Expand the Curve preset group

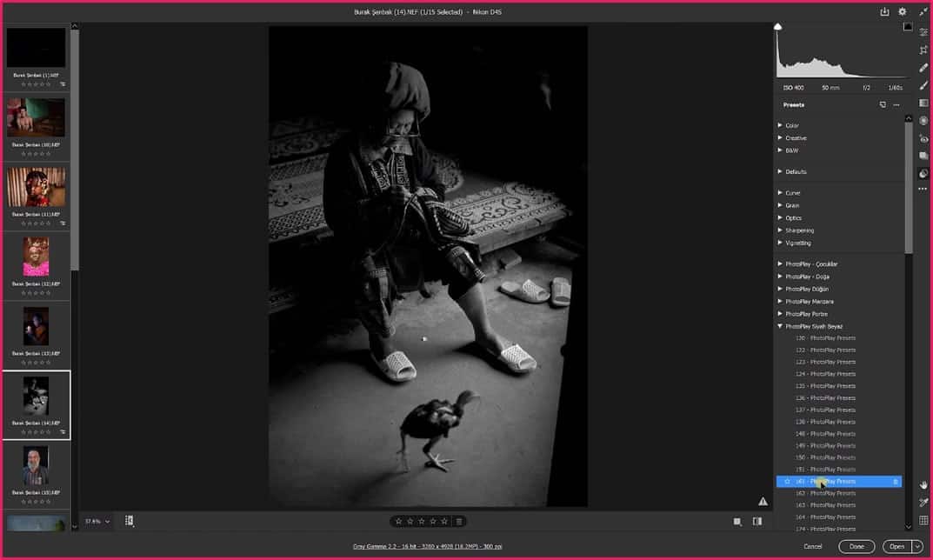[779, 192]
